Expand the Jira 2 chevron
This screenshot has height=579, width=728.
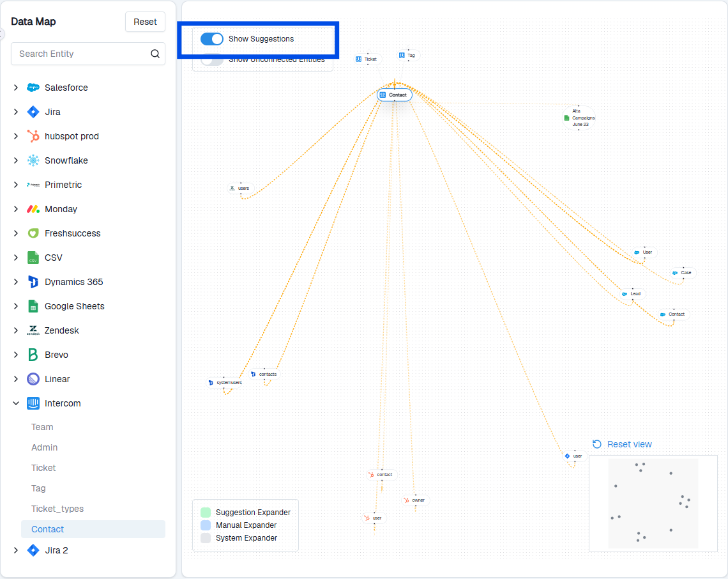[16, 550]
